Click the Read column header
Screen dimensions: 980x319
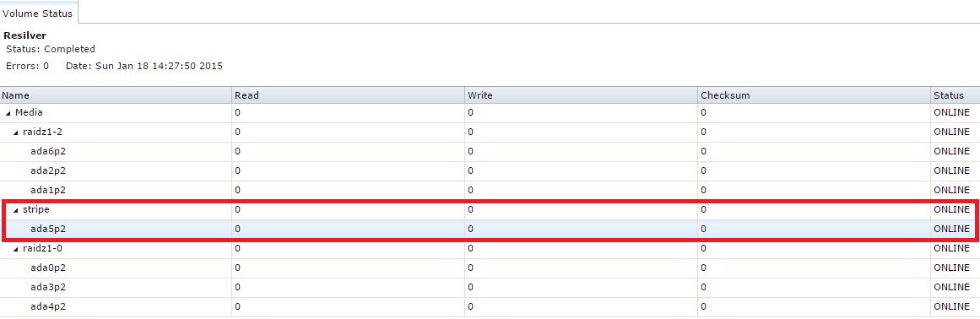348,95
